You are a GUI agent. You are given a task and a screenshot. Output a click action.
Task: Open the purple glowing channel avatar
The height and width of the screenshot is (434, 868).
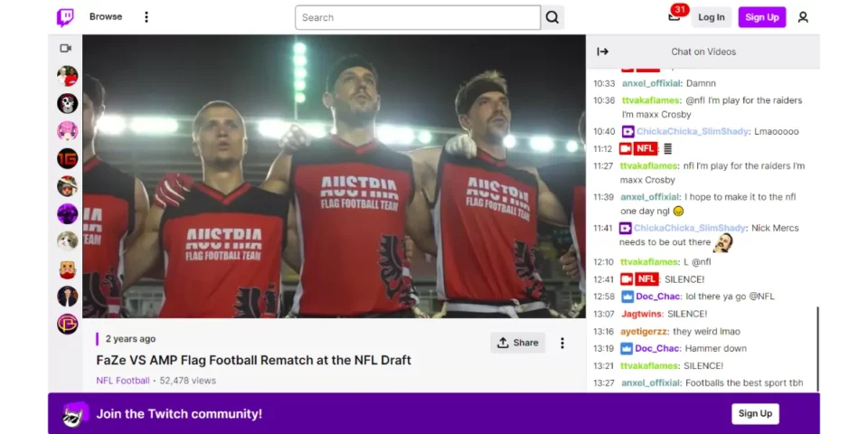[68, 213]
